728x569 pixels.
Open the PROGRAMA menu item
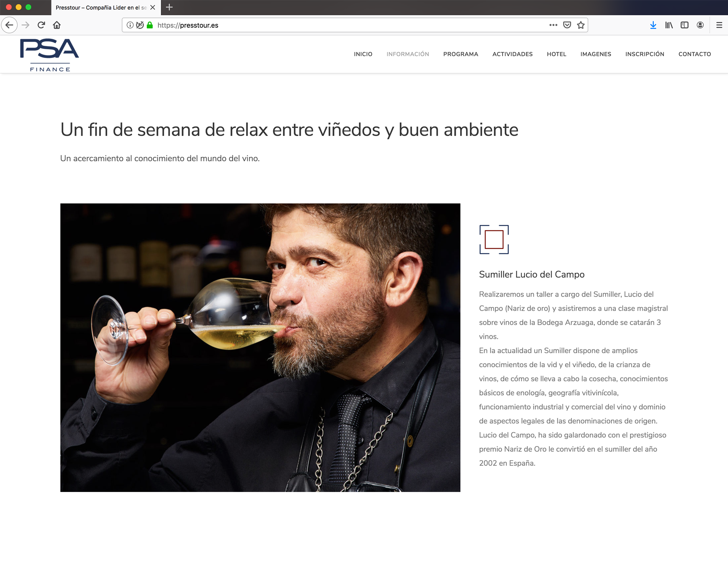461,54
